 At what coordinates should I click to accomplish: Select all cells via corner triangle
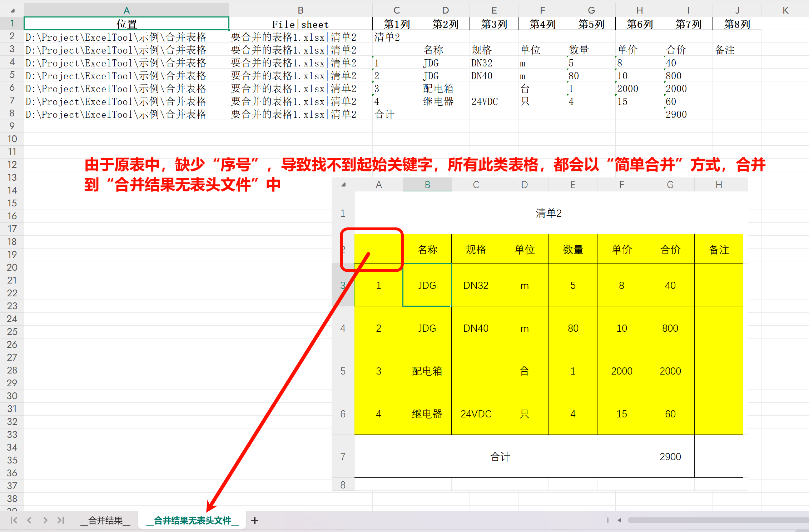pos(12,10)
